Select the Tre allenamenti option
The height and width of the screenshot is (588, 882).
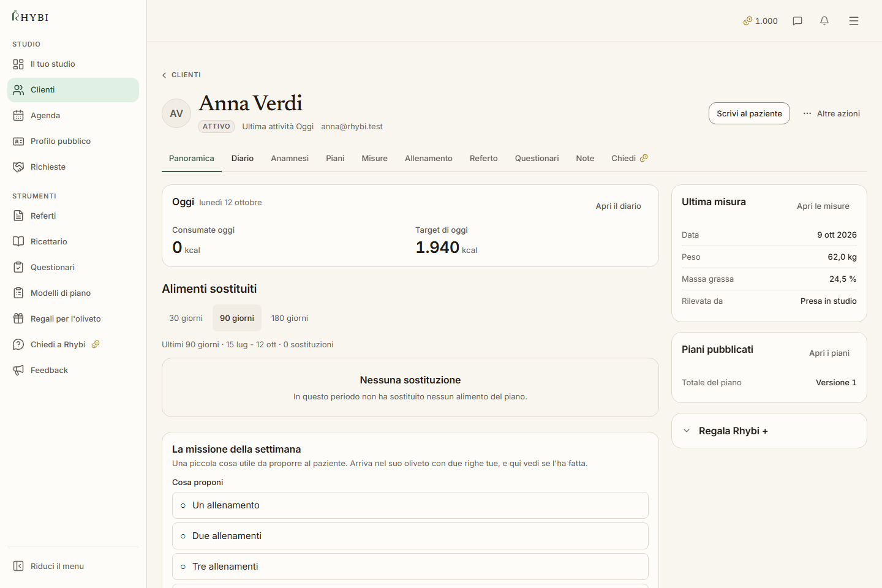click(x=410, y=567)
